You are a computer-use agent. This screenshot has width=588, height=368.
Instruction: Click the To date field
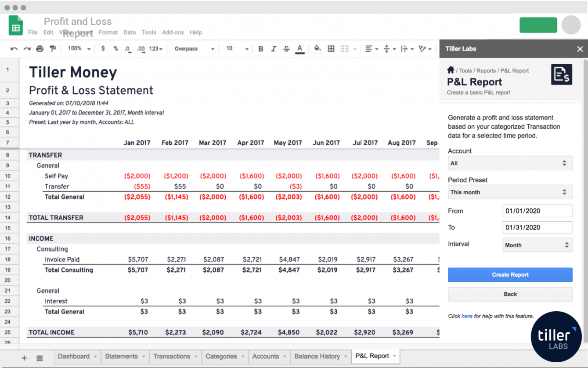(537, 227)
